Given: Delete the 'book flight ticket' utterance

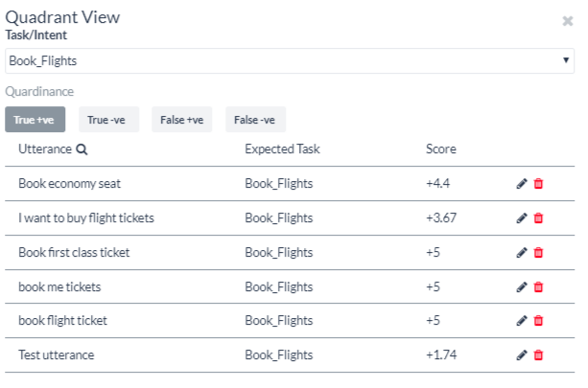Looking at the screenshot, I should click(x=538, y=321).
